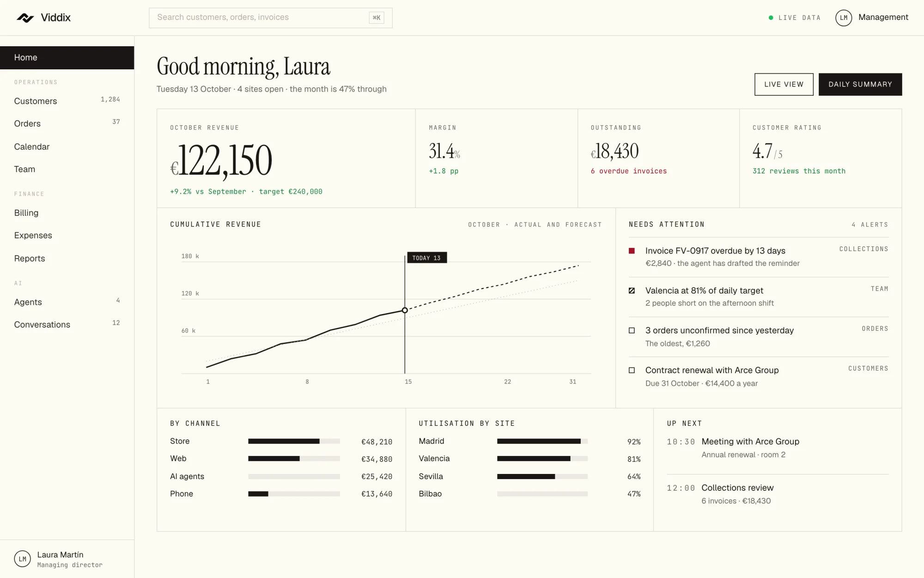Click the Sevilla 64% value
Viewport: 924px width, 578px height.
[634, 477]
